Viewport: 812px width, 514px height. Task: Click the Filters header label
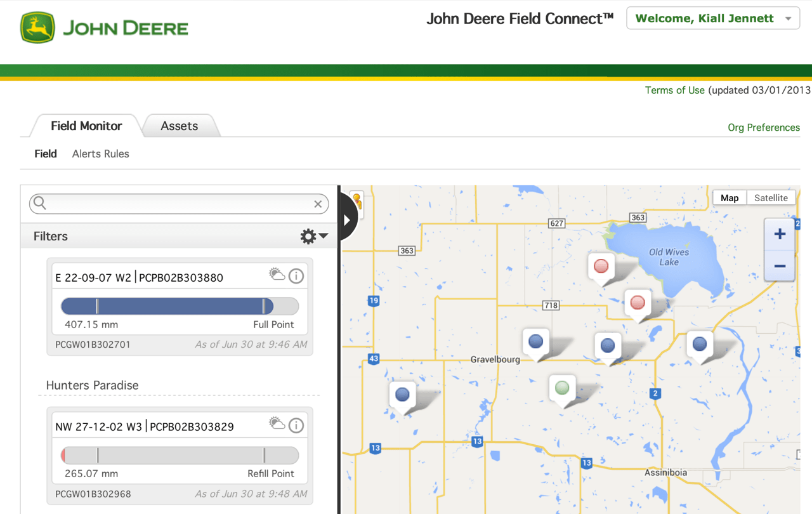51,236
